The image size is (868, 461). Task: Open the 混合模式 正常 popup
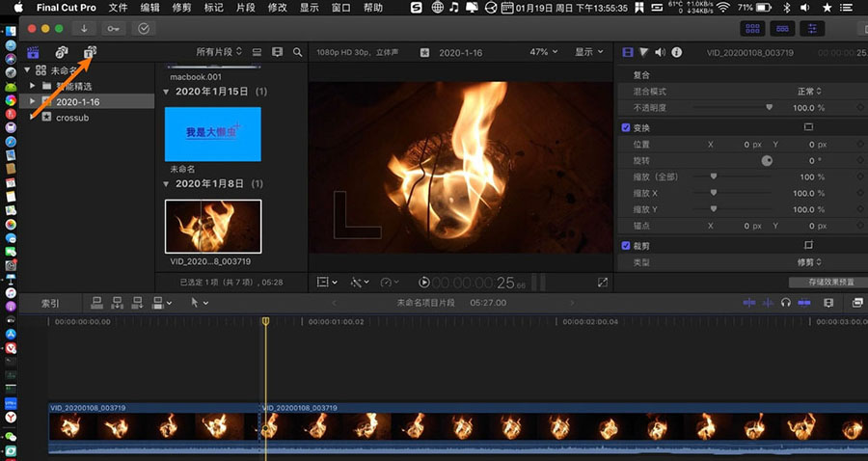click(x=810, y=92)
